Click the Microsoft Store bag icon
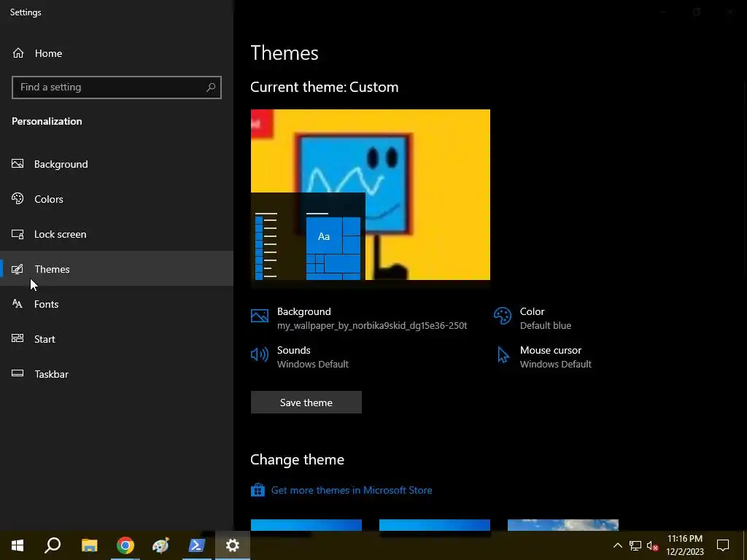 258,490
